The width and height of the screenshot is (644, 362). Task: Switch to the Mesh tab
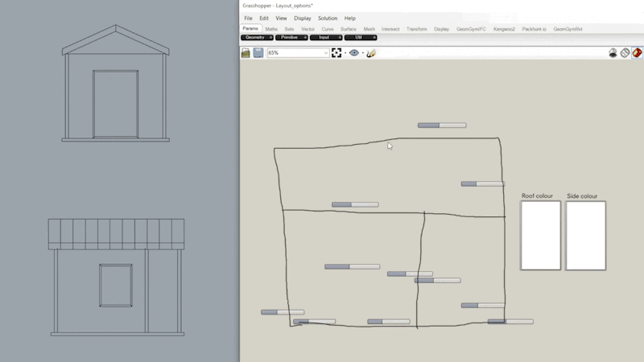369,29
